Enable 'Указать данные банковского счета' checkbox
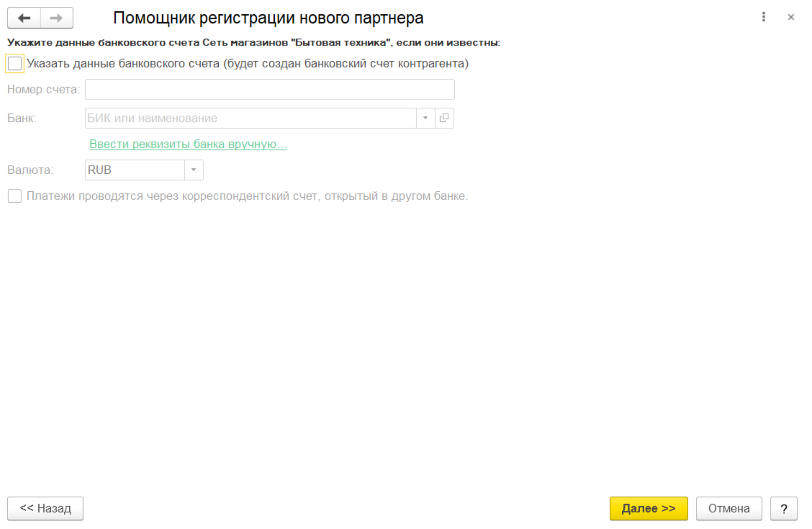Viewport: 812px width, 529px height. click(x=15, y=63)
